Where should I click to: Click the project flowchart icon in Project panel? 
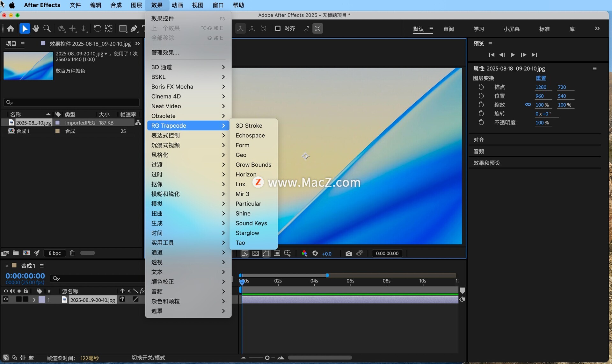click(138, 123)
